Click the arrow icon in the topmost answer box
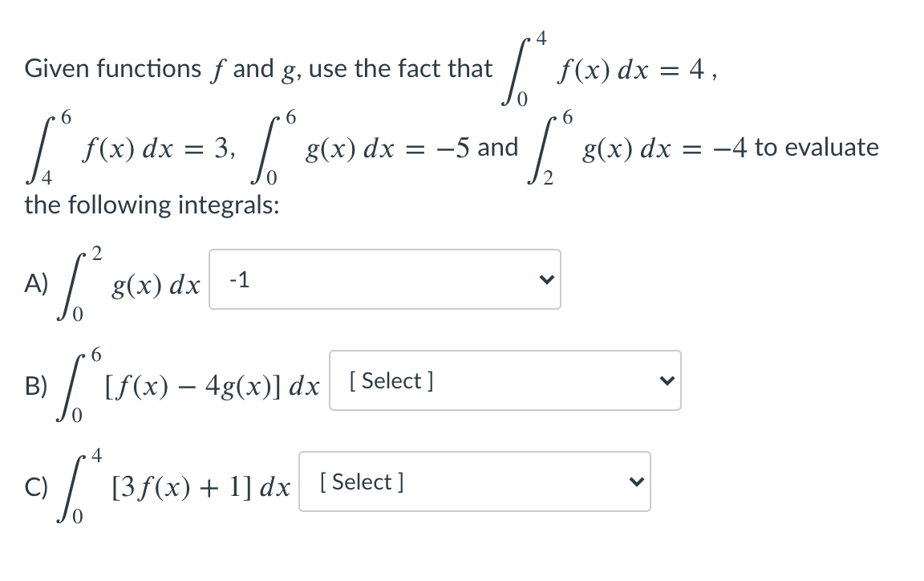 pos(547,278)
